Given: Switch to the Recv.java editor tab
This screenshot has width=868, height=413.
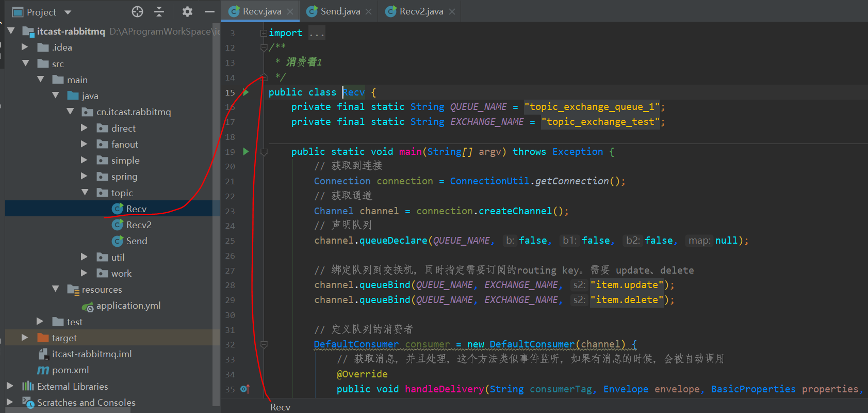Looking at the screenshot, I should (260, 11).
